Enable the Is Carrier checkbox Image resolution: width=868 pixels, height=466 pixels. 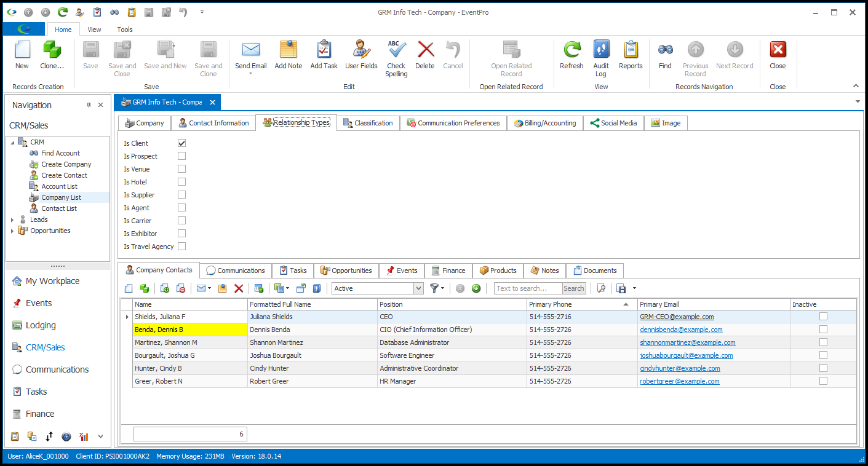pos(181,221)
